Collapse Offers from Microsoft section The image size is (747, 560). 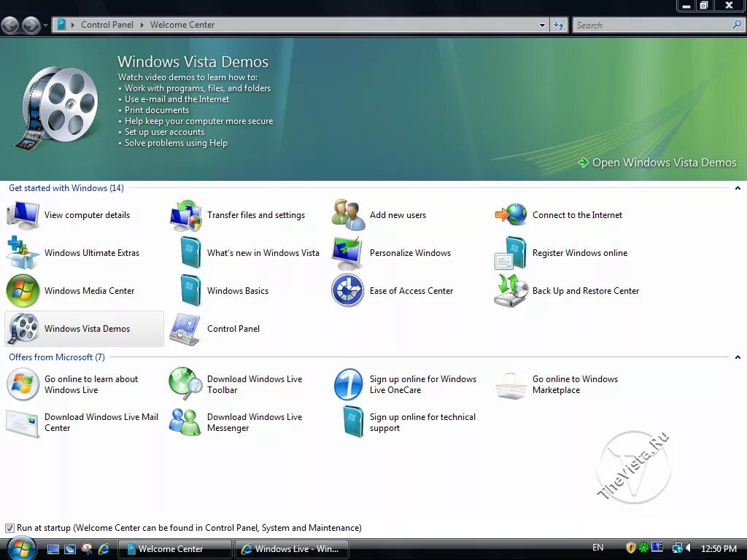point(738,357)
